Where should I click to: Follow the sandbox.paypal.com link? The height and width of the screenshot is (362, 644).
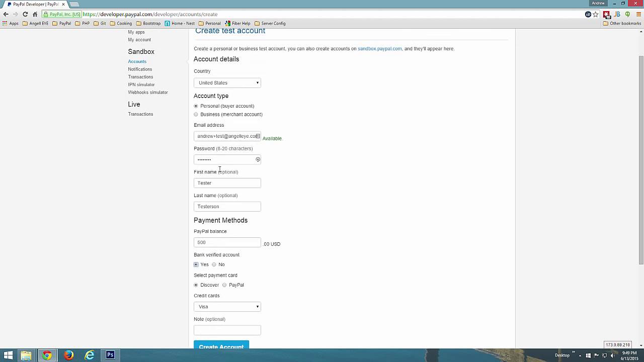point(380,49)
